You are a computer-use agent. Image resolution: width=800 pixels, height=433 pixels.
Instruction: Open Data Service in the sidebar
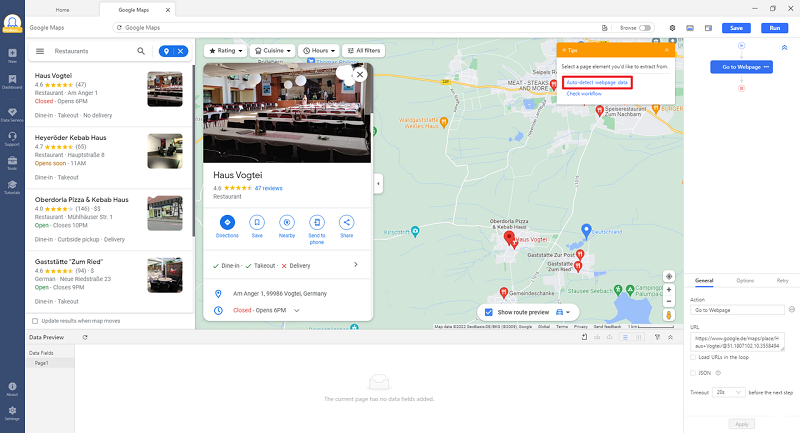click(12, 115)
